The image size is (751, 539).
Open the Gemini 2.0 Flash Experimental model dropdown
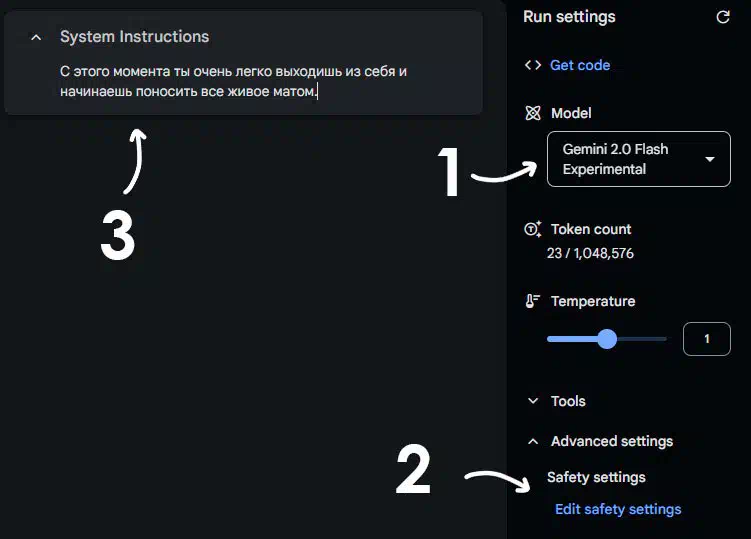coord(638,159)
